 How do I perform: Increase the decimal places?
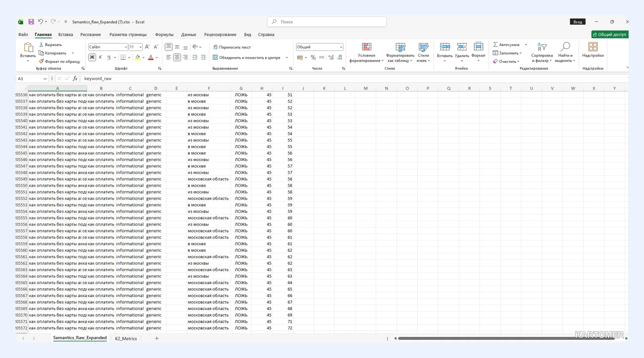331,57
